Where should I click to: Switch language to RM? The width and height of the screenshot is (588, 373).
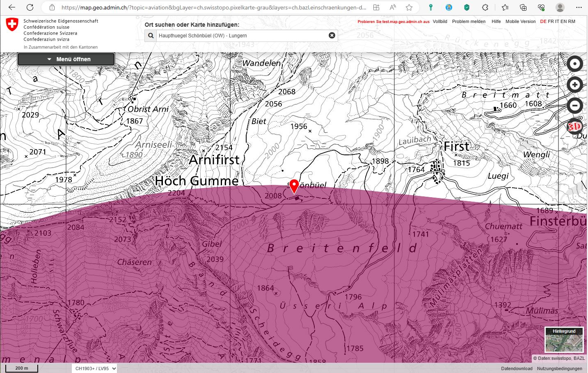tap(572, 21)
